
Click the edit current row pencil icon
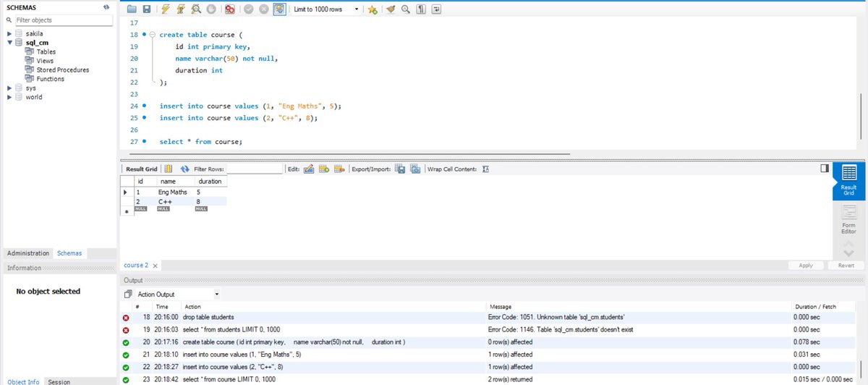(x=309, y=169)
